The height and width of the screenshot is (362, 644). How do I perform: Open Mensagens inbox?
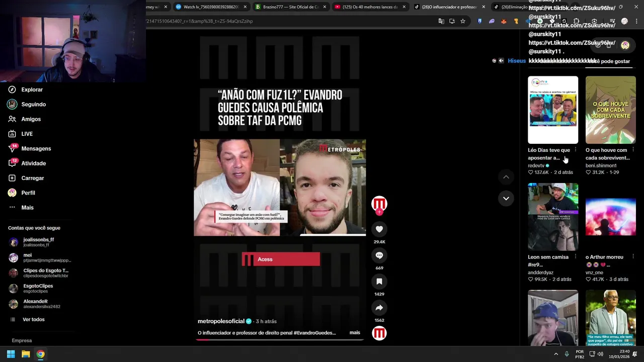tap(36, 148)
